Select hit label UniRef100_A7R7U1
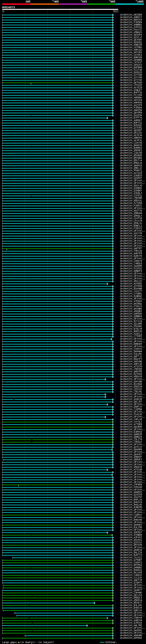The image size is (146, 644). (x=131, y=27)
